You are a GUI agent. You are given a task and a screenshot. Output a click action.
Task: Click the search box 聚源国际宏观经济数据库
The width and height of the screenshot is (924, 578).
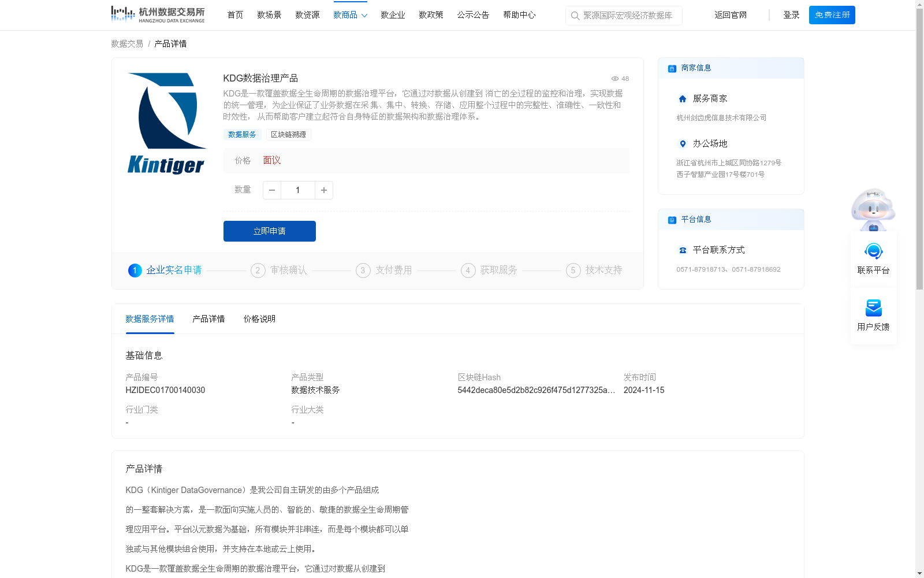coord(624,16)
